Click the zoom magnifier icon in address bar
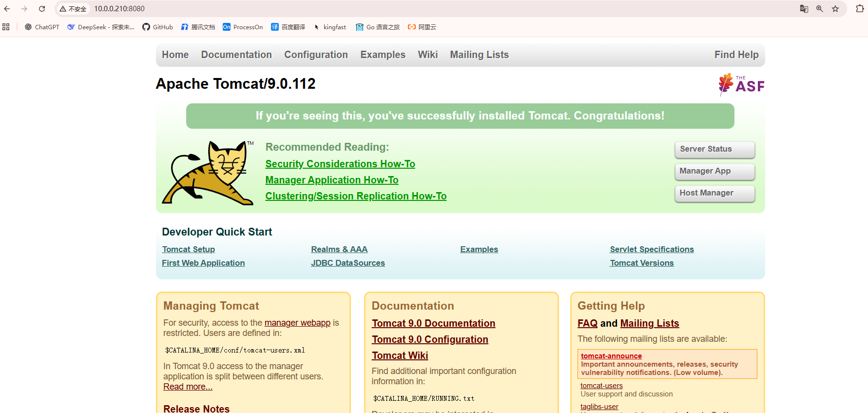Viewport: 868px width, 413px height. point(820,9)
